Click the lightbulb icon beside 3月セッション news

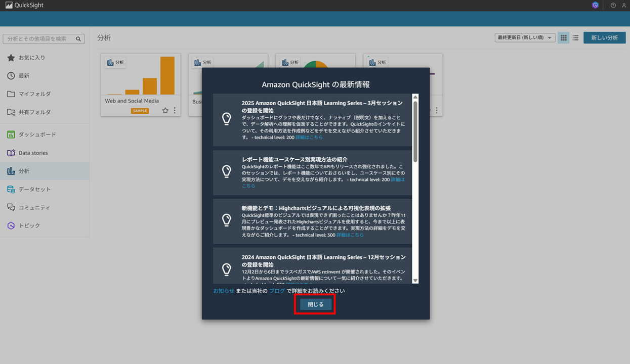(227, 119)
